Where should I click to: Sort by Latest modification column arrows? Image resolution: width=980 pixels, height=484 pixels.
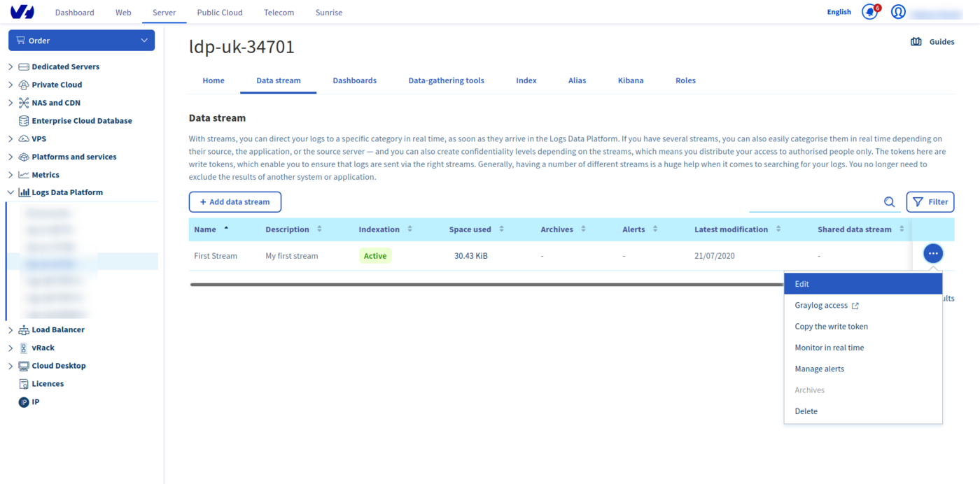[x=778, y=229]
